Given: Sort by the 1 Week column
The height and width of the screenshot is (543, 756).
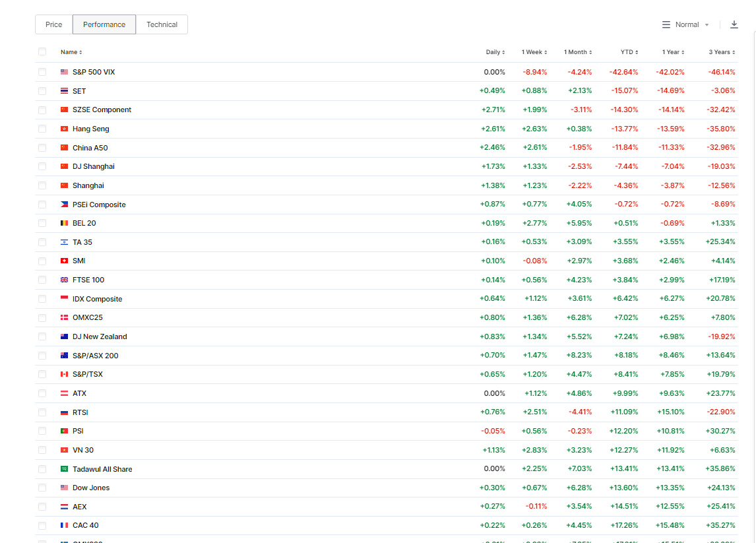Looking at the screenshot, I should coord(534,52).
